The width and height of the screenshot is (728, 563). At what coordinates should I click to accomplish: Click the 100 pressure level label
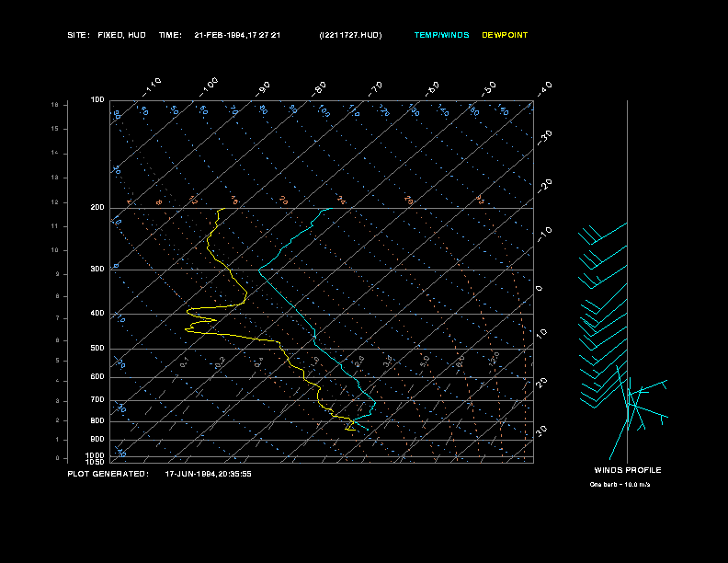[97, 100]
